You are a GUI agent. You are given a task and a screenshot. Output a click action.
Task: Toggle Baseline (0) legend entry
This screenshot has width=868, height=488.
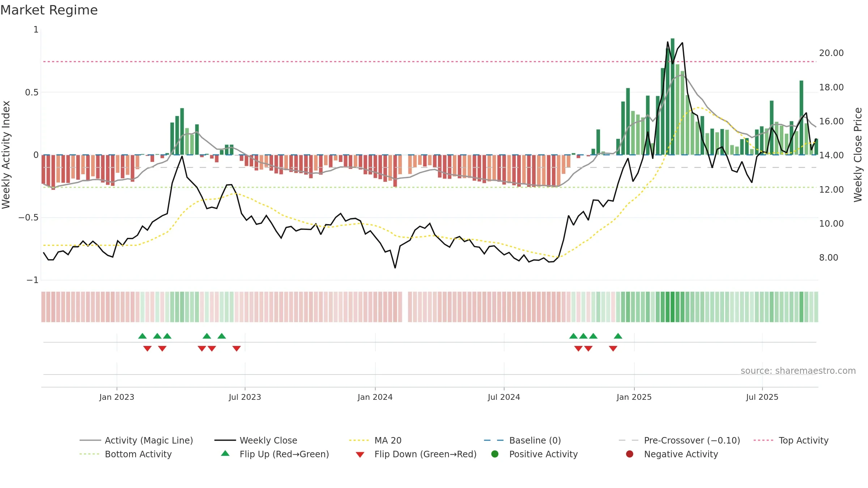pyautogui.click(x=522, y=440)
